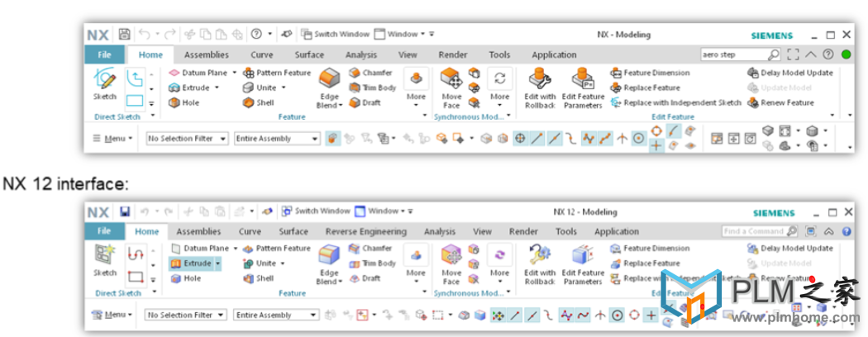Toggle the first highlighted snap icon in the upper NX selection bar

click(520, 138)
